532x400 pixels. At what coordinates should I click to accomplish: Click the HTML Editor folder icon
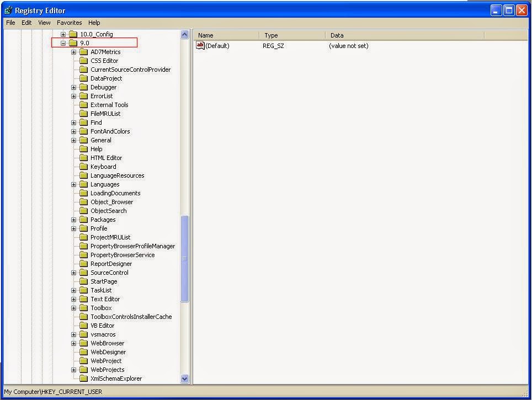tap(83, 157)
